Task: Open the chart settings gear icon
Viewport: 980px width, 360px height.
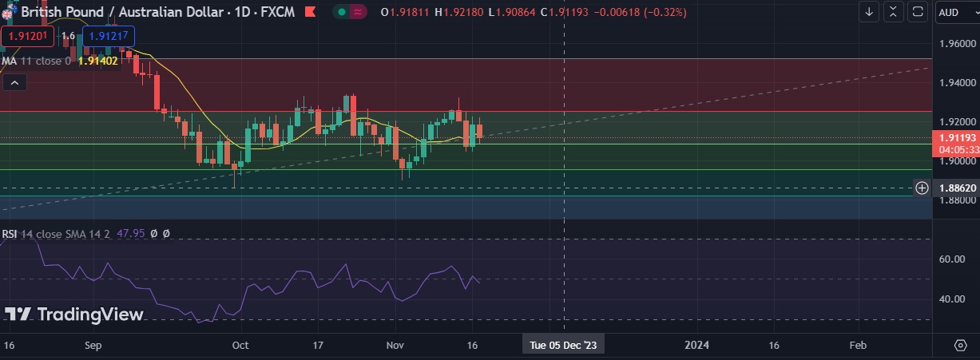Action: pos(960,345)
